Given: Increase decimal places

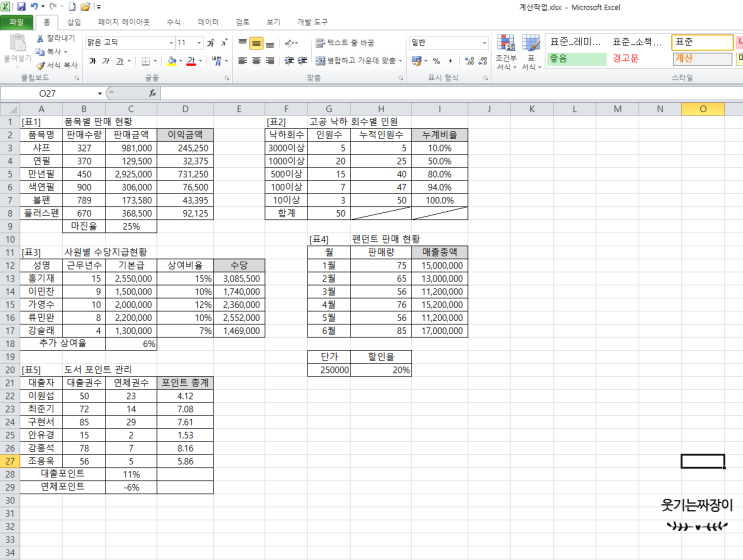Looking at the screenshot, I should [x=469, y=61].
